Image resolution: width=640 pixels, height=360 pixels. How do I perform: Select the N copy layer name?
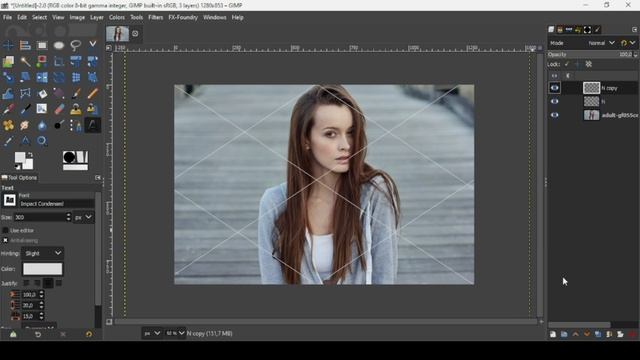[609, 88]
